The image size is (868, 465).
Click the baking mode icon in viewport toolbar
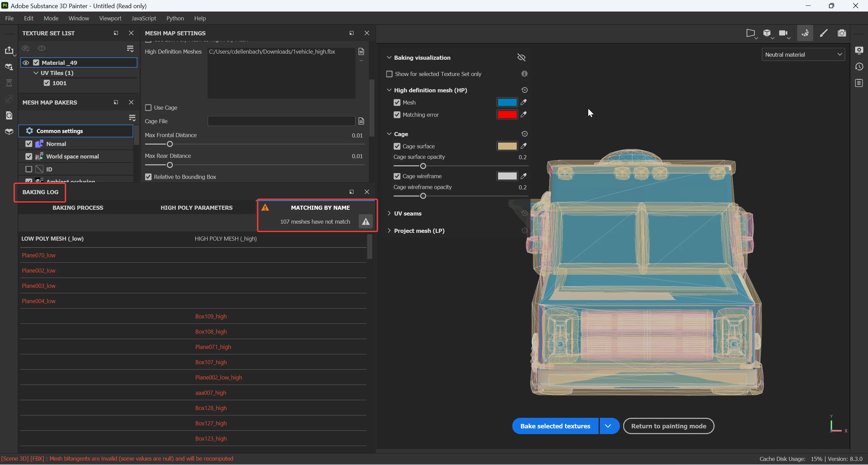(805, 33)
